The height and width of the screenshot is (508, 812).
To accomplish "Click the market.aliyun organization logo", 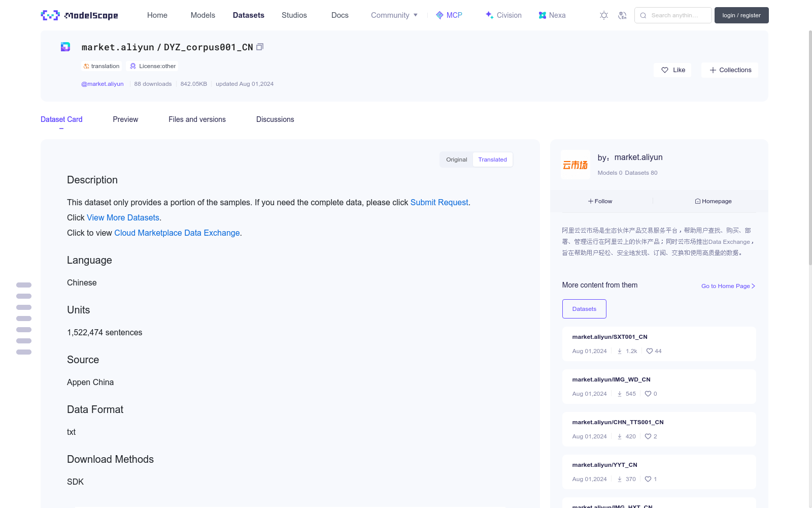I will coord(576,165).
